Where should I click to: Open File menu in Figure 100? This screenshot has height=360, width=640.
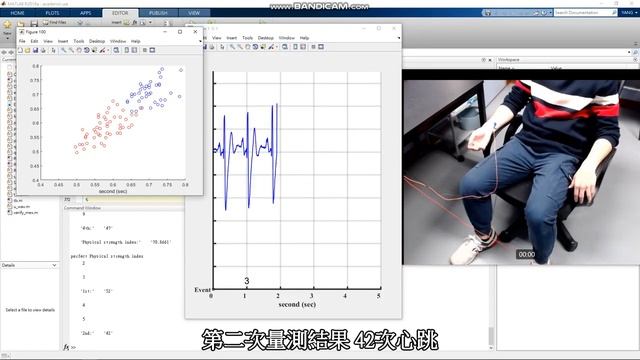click(x=22, y=41)
